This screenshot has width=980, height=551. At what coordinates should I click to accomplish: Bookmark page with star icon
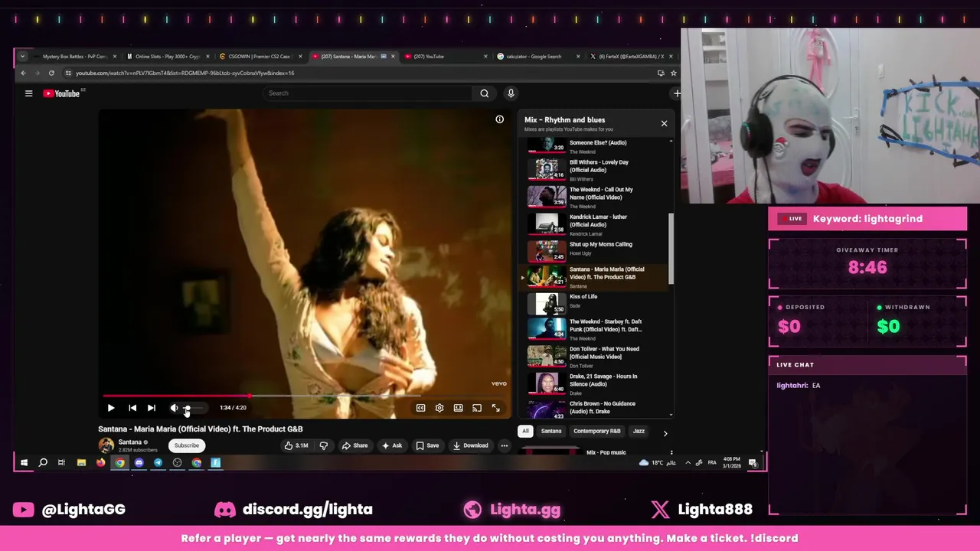click(x=673, y=73)
